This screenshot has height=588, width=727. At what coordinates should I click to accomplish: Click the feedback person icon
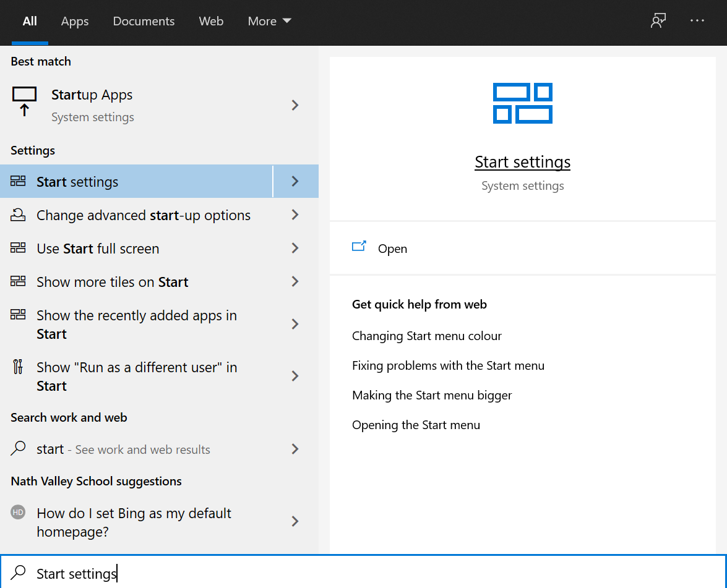pos(658,21)
